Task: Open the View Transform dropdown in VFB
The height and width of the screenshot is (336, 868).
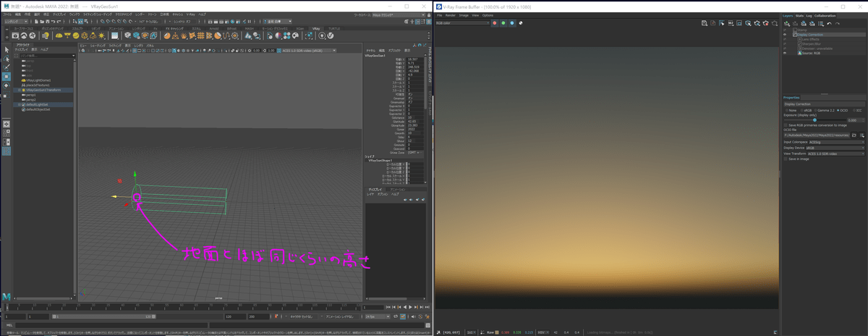Action: tap(836, 154)
